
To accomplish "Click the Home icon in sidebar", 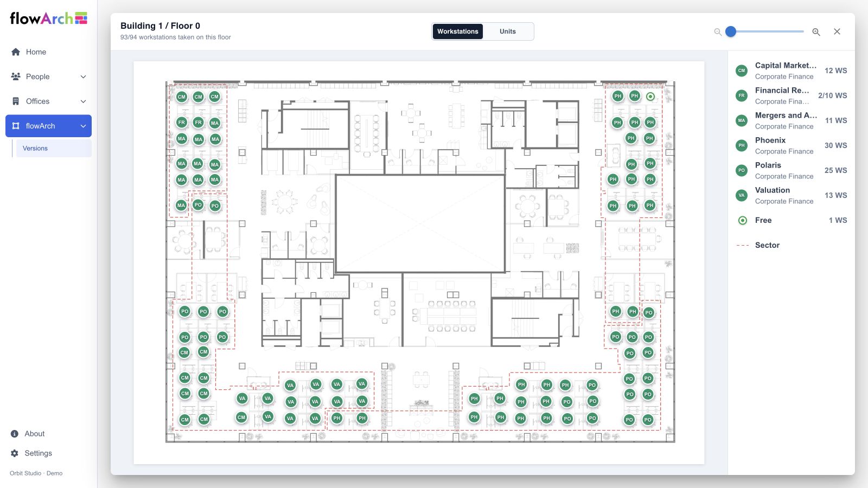I will pyautogui.click(x=16, y=52).
